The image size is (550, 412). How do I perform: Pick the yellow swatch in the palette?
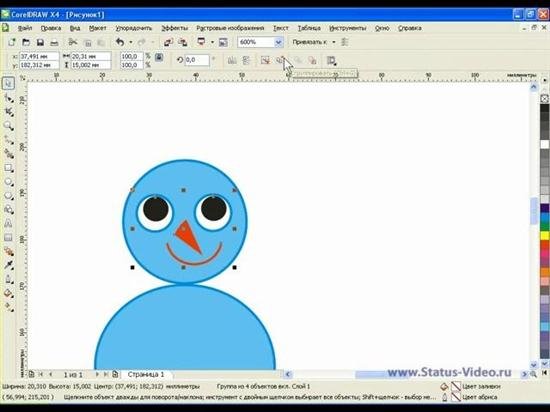[x=544, y=235]
